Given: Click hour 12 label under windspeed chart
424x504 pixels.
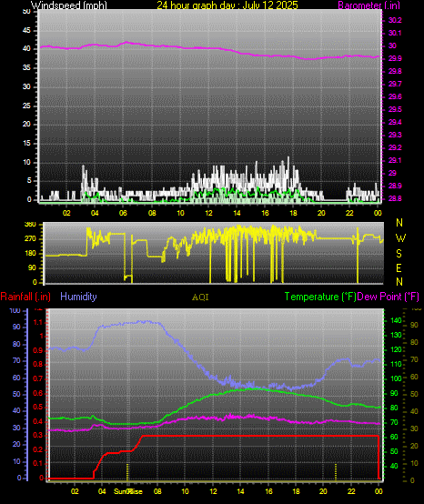Looking at the screenshot, I should click(x=208, y=213).
